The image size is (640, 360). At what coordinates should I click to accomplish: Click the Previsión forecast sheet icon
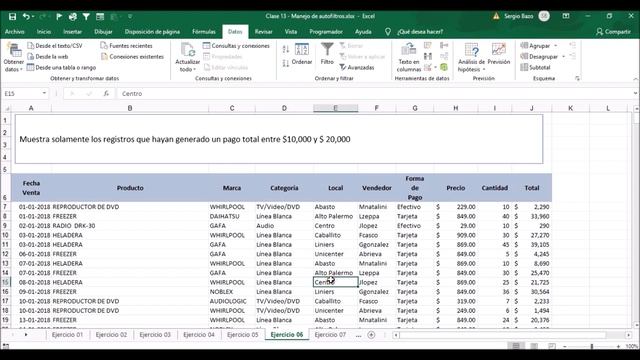point(499,54)
